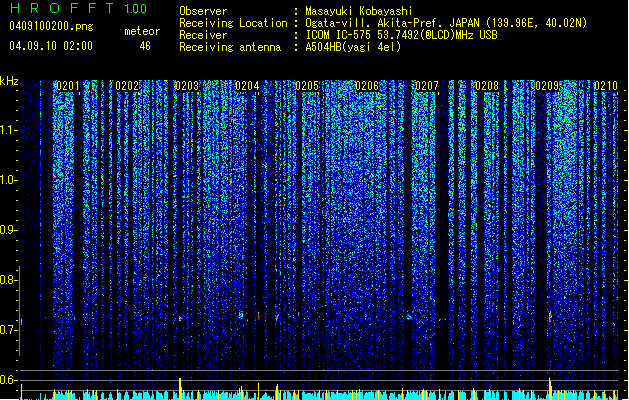
Task: Click the 1.1 frequency axis label
Action: tap(8, 130)
